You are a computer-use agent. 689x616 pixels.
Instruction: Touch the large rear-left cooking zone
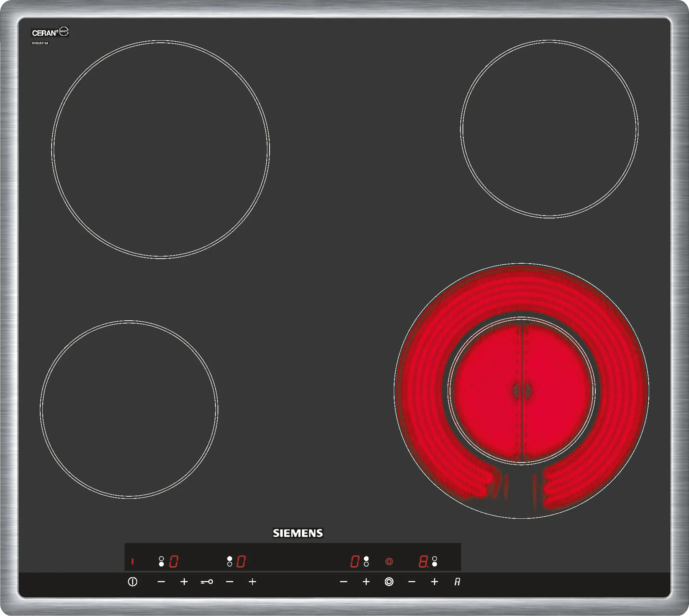(x=161, y=149)
